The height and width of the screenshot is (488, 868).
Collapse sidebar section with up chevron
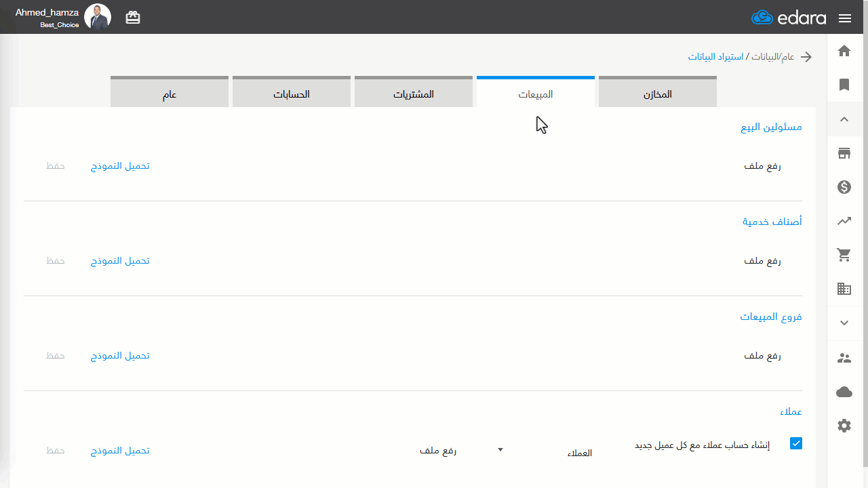844,119
